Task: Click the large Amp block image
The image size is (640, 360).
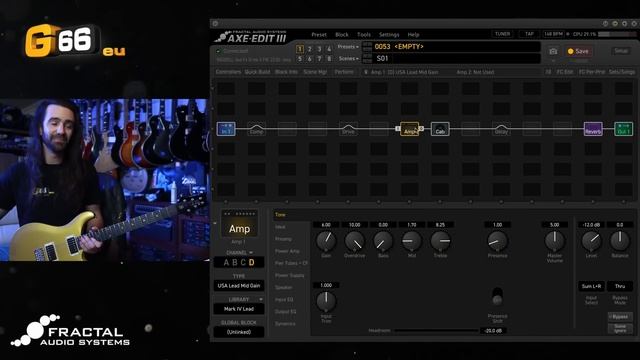Action: [239, 224]
